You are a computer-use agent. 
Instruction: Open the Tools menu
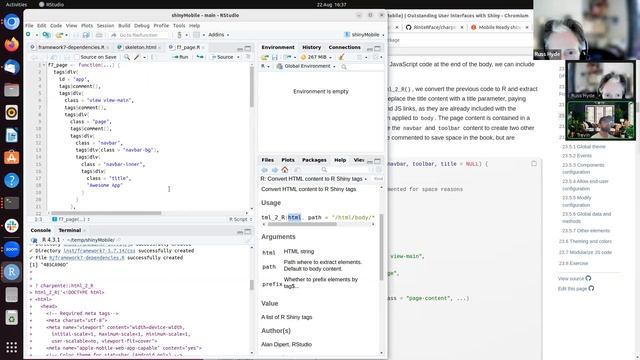(x=179, y=25)
